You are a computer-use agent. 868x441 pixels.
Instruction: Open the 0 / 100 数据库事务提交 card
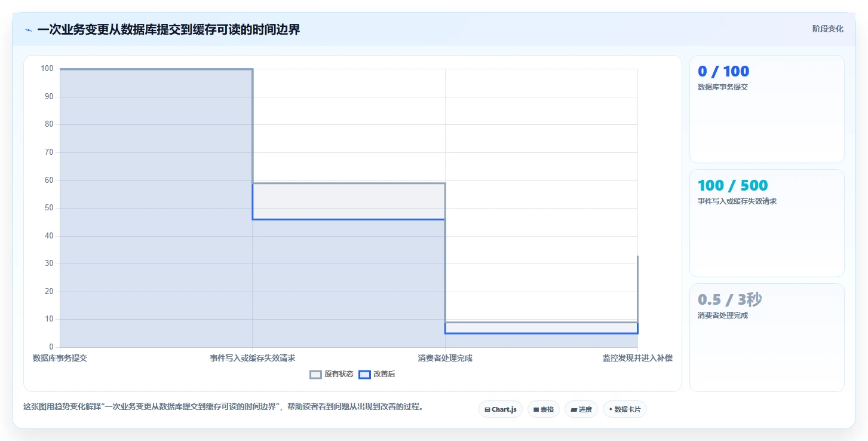point(767,109)
